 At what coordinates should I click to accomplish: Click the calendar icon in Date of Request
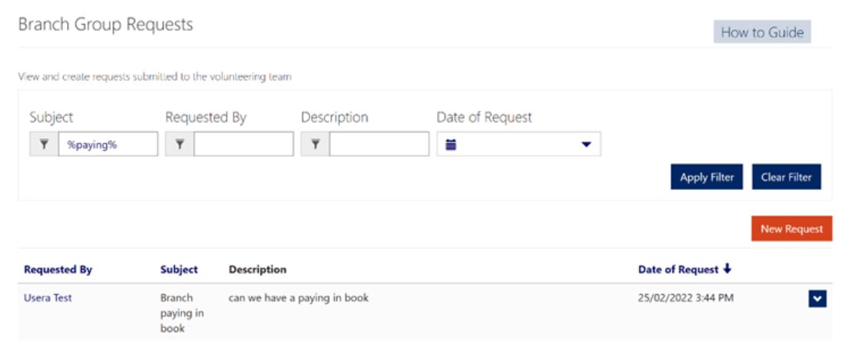click(451, 144)
